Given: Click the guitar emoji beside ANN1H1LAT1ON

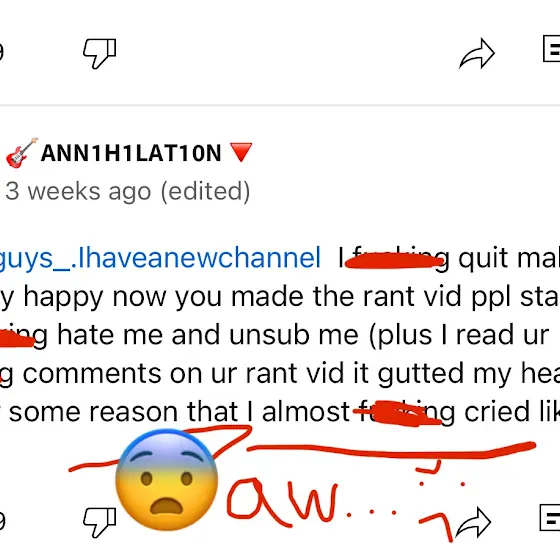Looking at the screenshot, I should [21, 153].
